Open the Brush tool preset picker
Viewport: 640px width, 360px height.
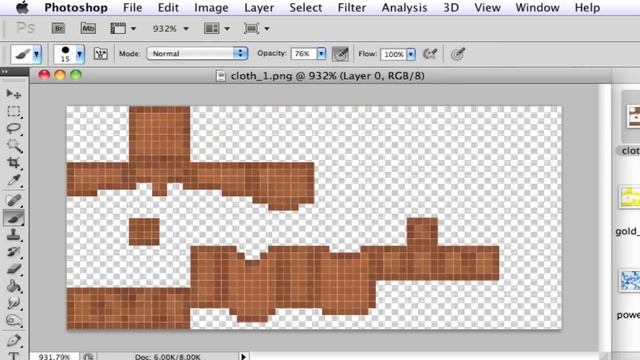tap(26, 54)
